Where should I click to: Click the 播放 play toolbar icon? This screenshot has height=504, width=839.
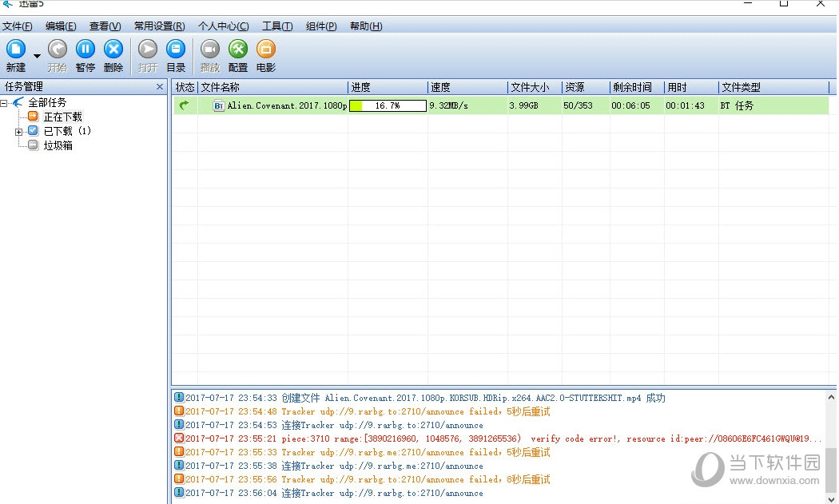209,50
